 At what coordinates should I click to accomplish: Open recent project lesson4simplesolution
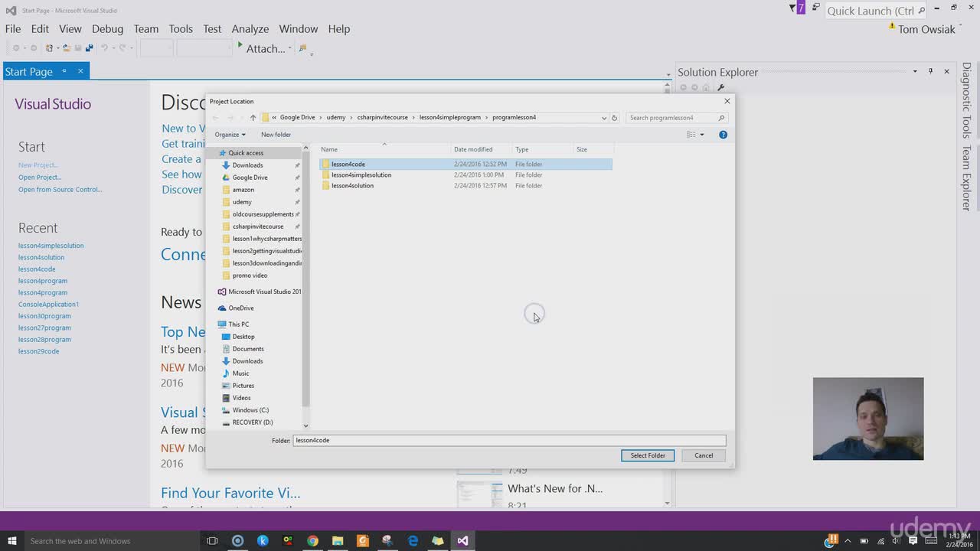[x=51, y=246]
